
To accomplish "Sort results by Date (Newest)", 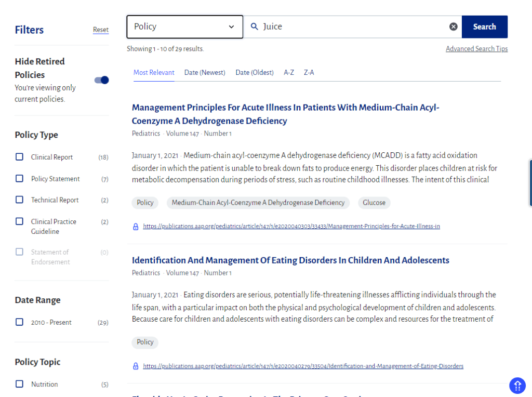I will point(205,72).
